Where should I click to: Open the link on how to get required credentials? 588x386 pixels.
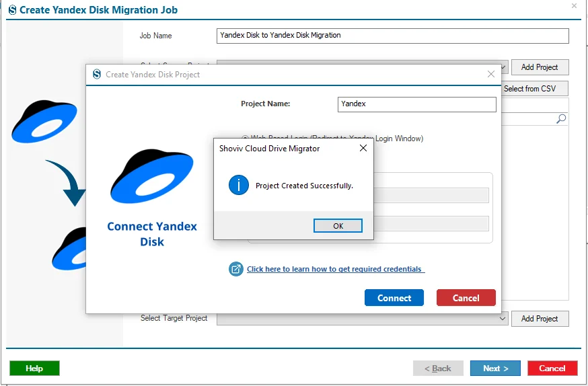pos(336,269)
